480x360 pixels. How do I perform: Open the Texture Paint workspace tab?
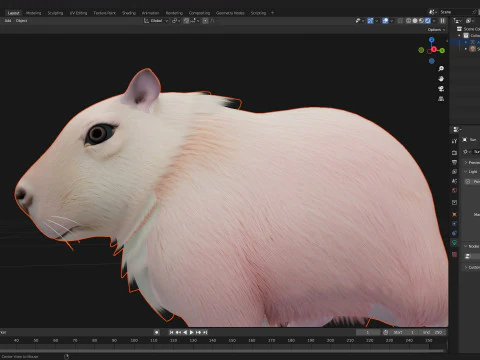(104, 13)
